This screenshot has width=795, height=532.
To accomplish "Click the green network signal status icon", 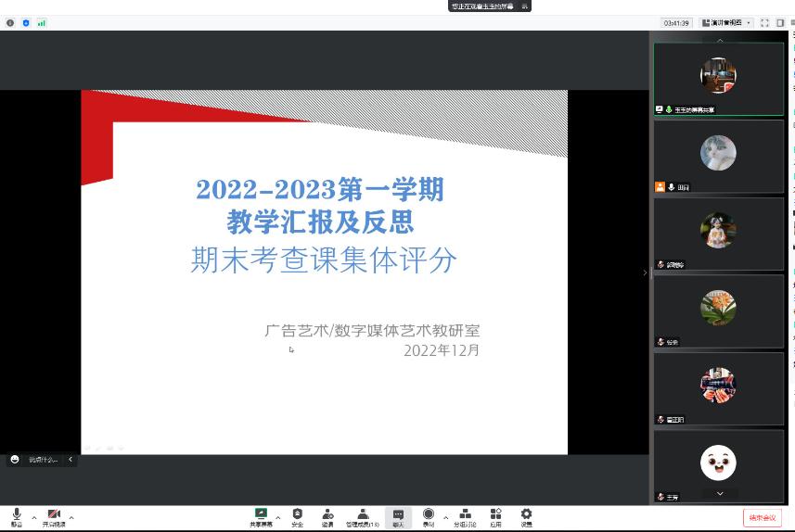I will click(x=42, y=22).
